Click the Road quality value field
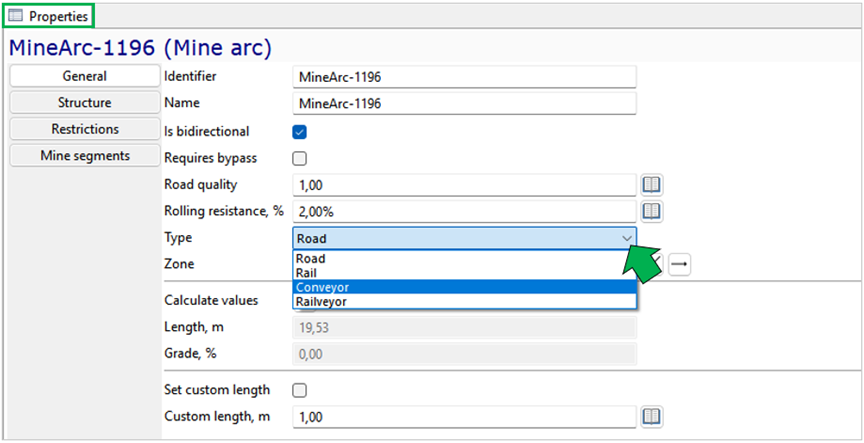The height and width of the screenshot is (443, 864). 464,185
